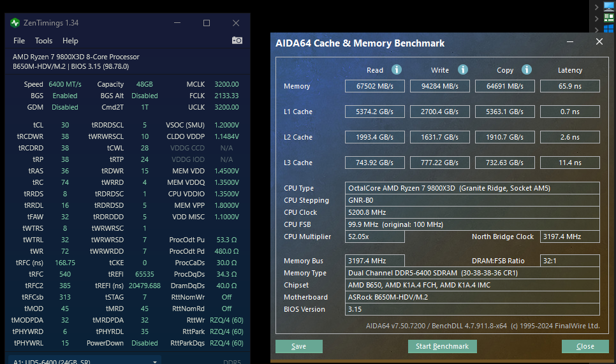This screenshot has width=616, height=364.
Task: Click L3 Cache latency 11.4 ns
Action: (570, 163)
